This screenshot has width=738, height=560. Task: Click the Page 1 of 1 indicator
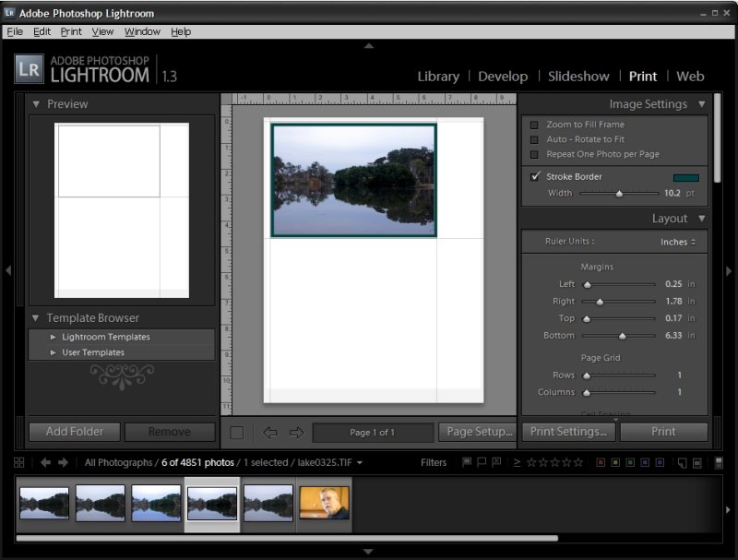(373, 433)
